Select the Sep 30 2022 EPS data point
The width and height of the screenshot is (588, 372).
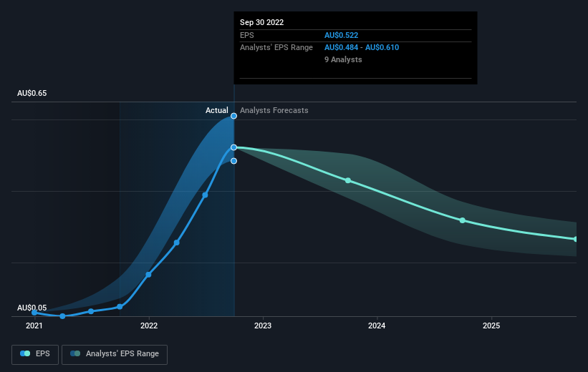point(233,147)
